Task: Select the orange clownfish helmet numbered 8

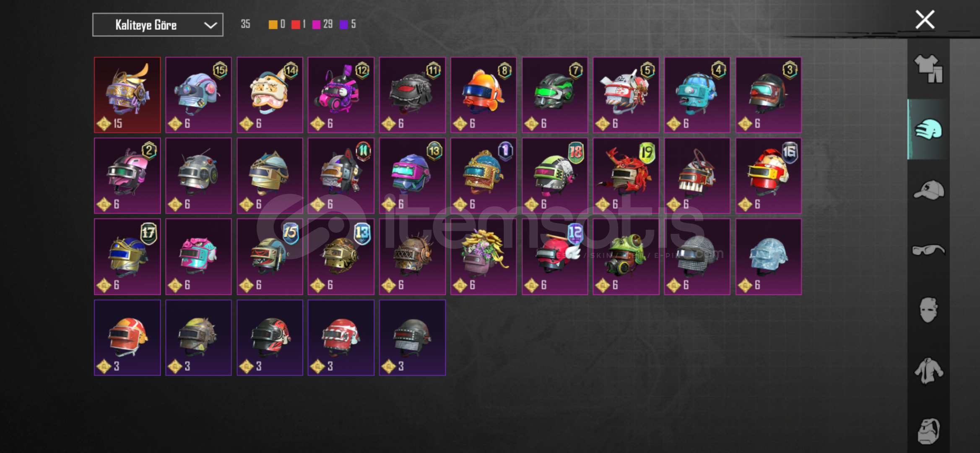Action: (x=484, y=95)
